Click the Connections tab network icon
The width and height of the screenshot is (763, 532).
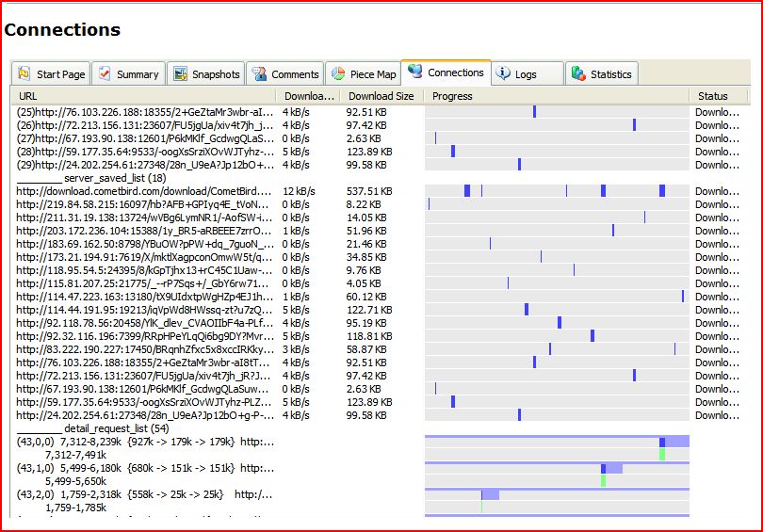(415, 72)
